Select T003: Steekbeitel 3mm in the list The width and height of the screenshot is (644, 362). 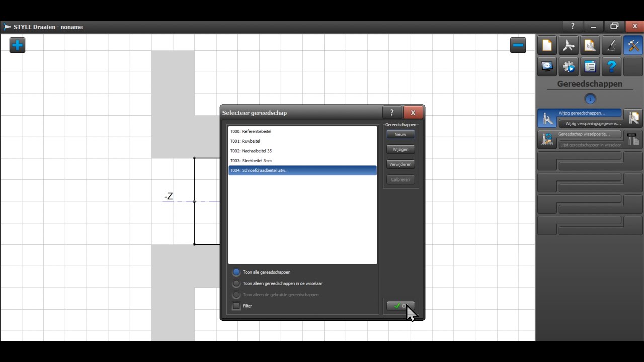pyautogui.click(x=302, y=161)
